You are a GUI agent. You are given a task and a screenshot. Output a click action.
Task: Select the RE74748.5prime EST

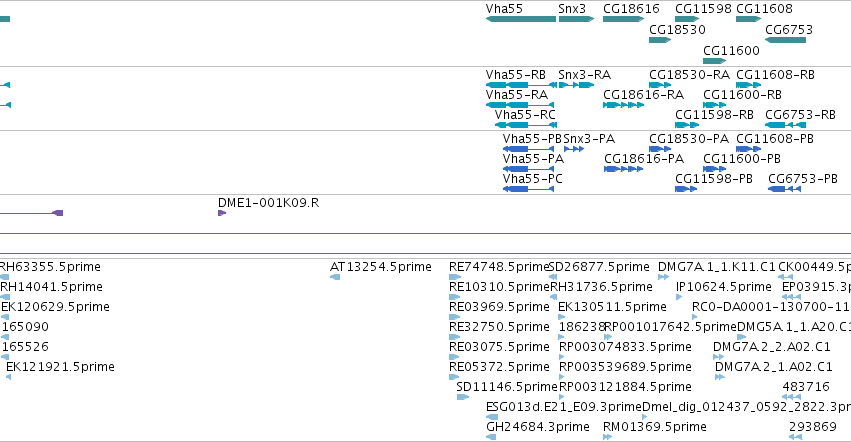(454, 277)
